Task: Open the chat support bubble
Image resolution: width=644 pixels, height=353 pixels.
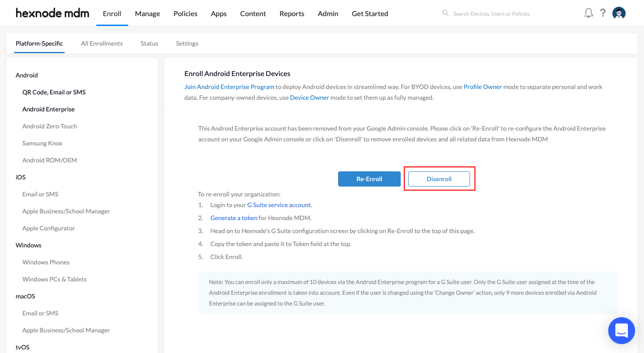Action: tap(622, 331)
